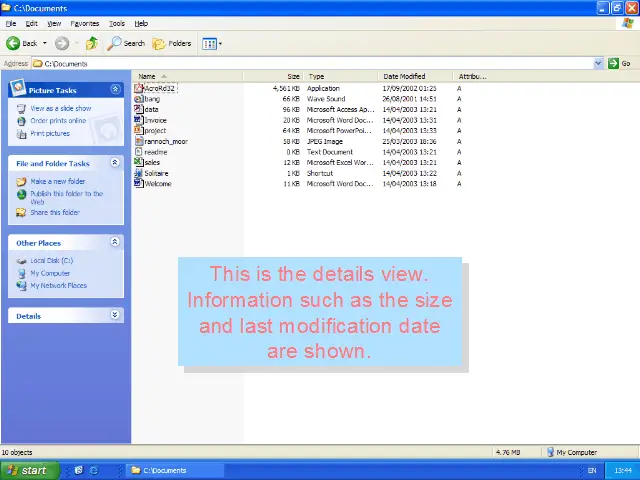Select the AcroRd32 application icon
This screenshot has width=640, height=480.
pyautogui.click(x=139, y=88)
